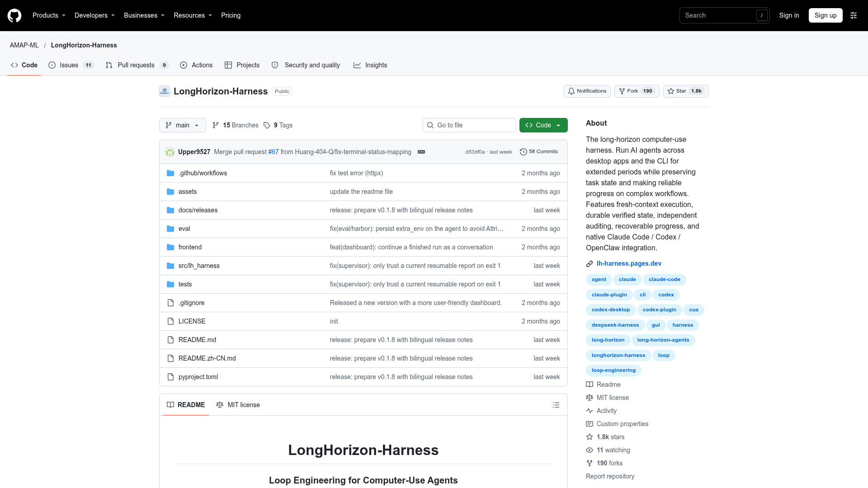Expand the Businesses menu
This screenshot has width=868, height=488.
(x=144, y=15)
